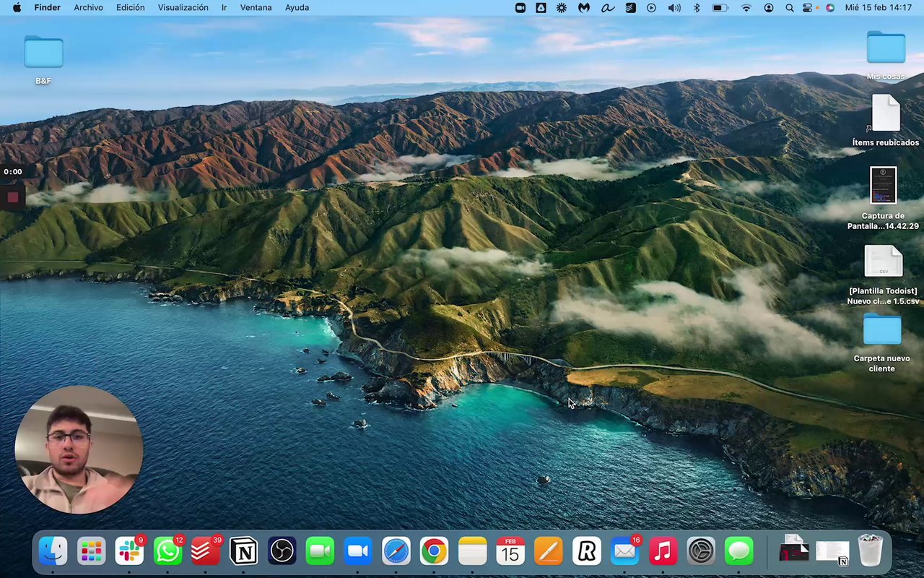Launch OBS Studio from the dock

pyautogui.click(x=282, y=552)
